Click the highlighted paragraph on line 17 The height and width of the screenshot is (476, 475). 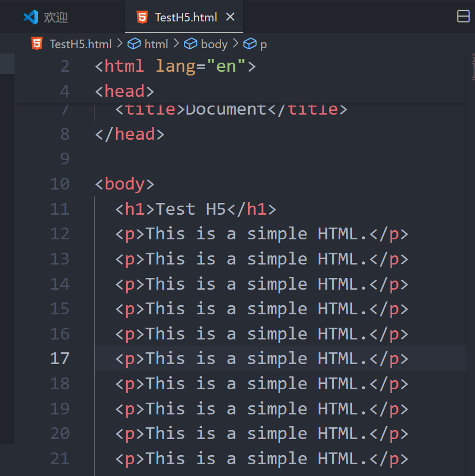point(262,359)
